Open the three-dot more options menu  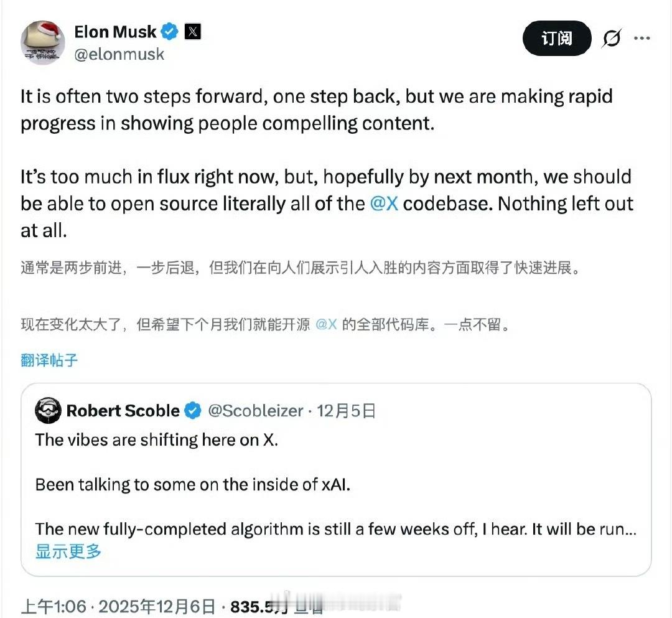[x=642, y=39]
